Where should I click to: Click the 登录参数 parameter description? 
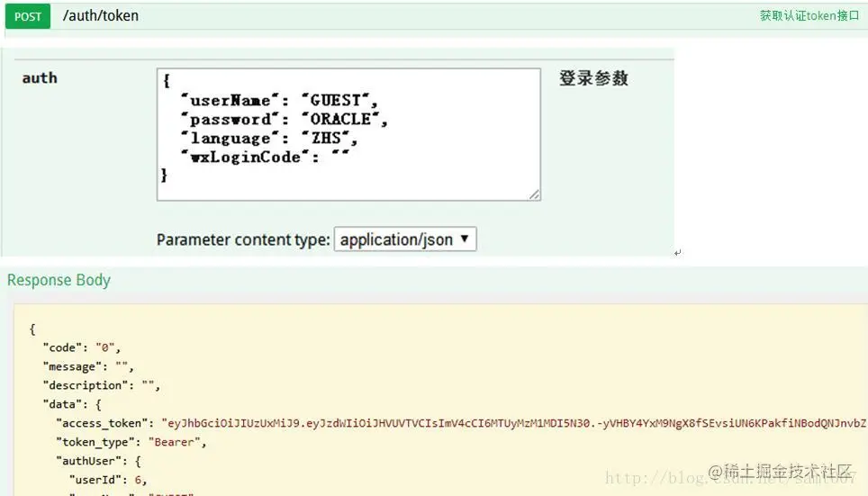pyautogui.click(x=593, y=78)
